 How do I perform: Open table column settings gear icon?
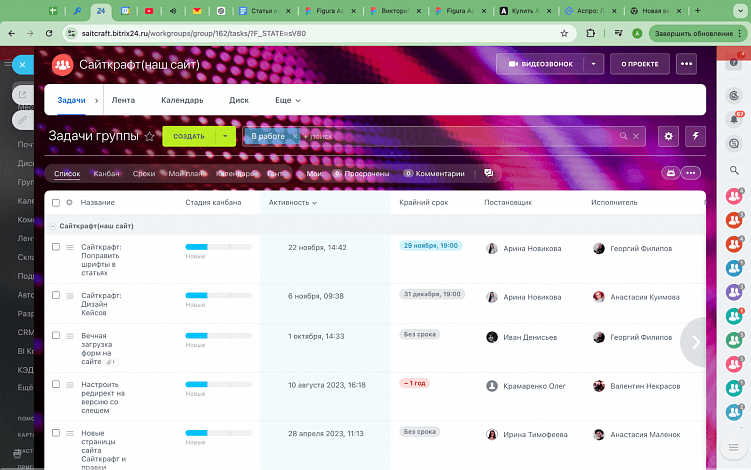point(69,202)
